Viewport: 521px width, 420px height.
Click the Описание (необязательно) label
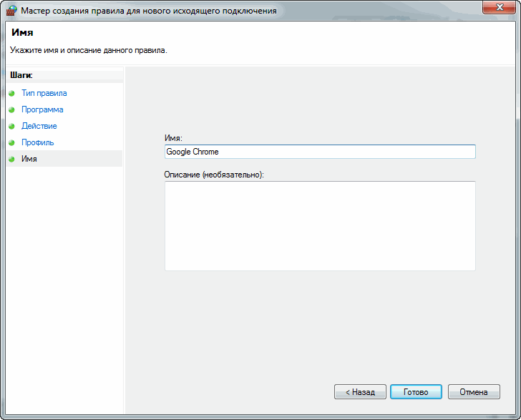pyautogui.click(x=214, y=175)
